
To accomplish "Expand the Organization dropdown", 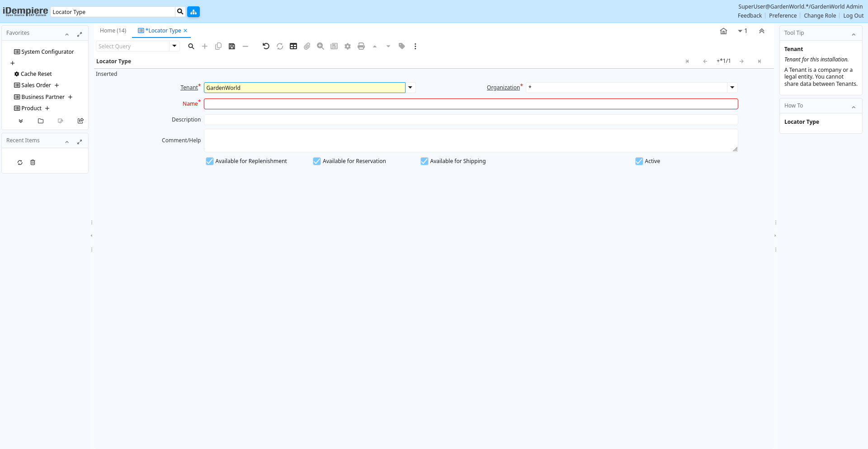I will (x=732, y=88).
